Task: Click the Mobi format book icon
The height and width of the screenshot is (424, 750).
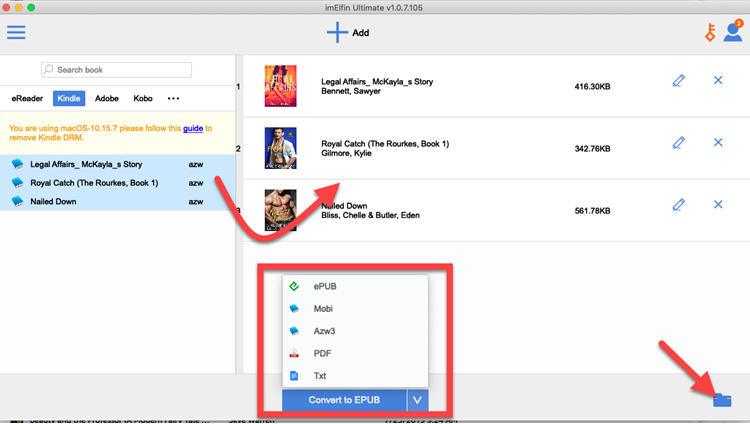Action: tap(294, 309)
